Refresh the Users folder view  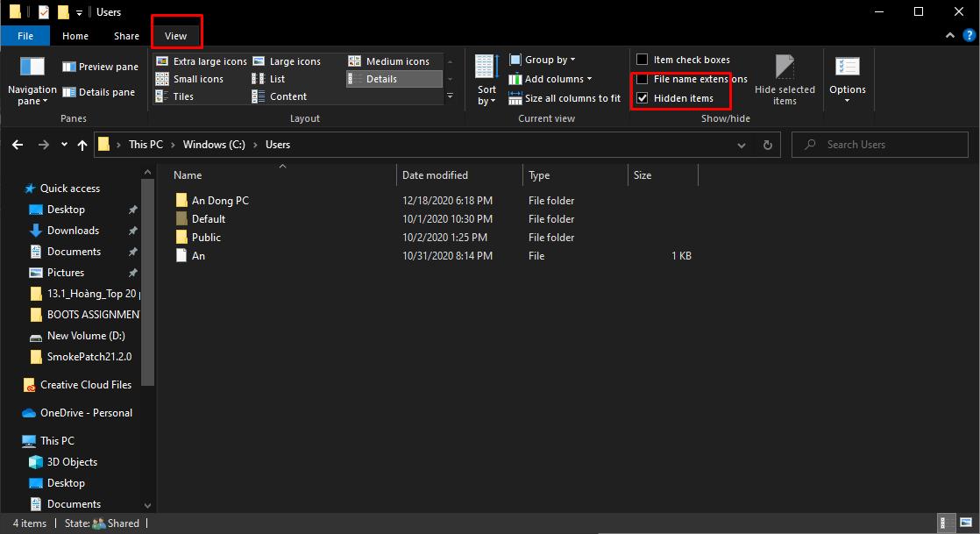click(x=768, y=145)
